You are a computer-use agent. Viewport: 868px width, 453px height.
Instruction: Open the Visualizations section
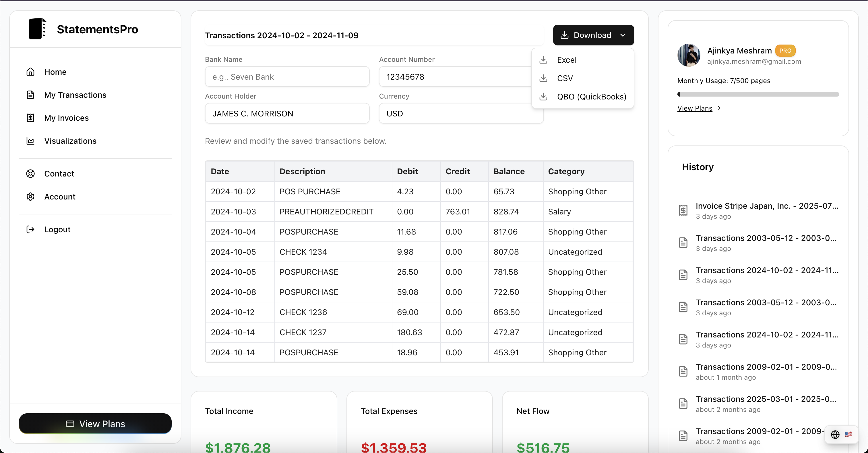point(70,141)
